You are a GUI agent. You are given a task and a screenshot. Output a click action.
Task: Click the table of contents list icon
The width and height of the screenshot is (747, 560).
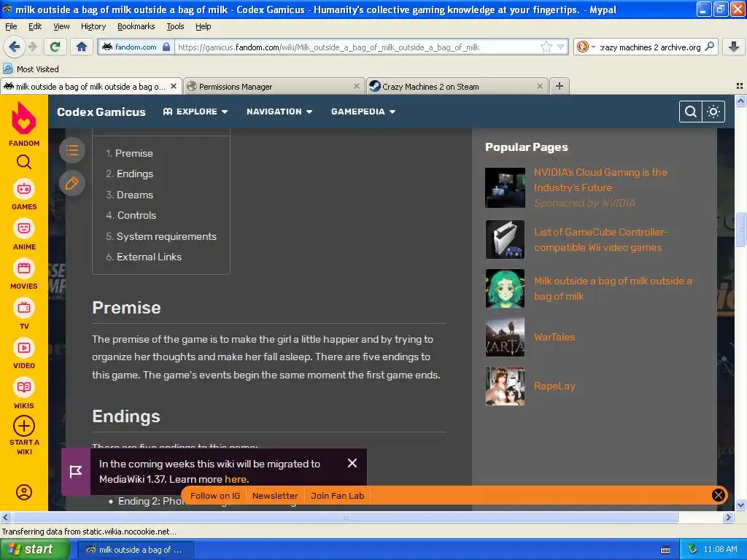coord(72,150)
